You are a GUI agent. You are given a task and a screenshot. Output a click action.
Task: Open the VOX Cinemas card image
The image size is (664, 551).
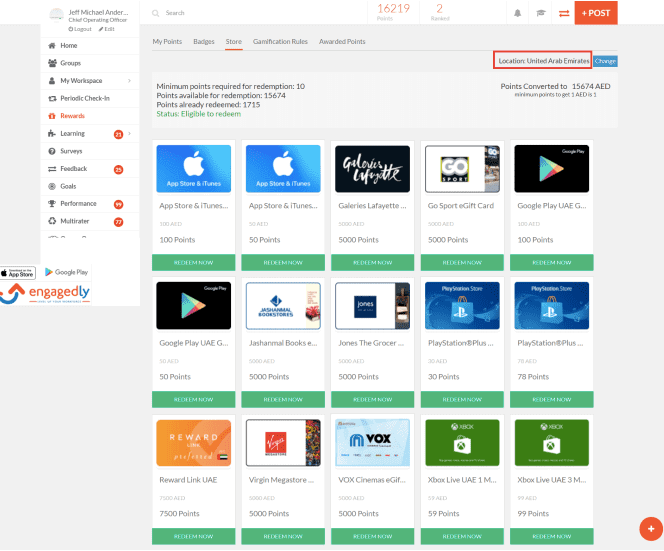pos(373,443)
